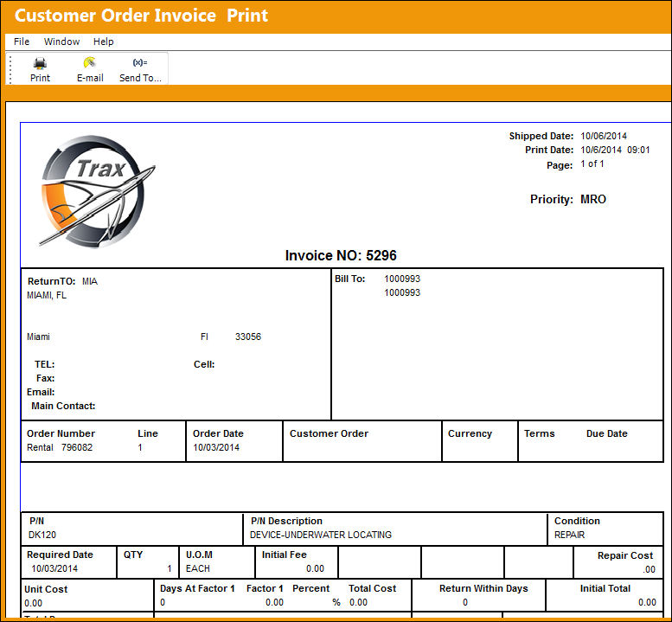The image size is (672, 622).
Task: Click the Initial Total label
Action: 605,588
